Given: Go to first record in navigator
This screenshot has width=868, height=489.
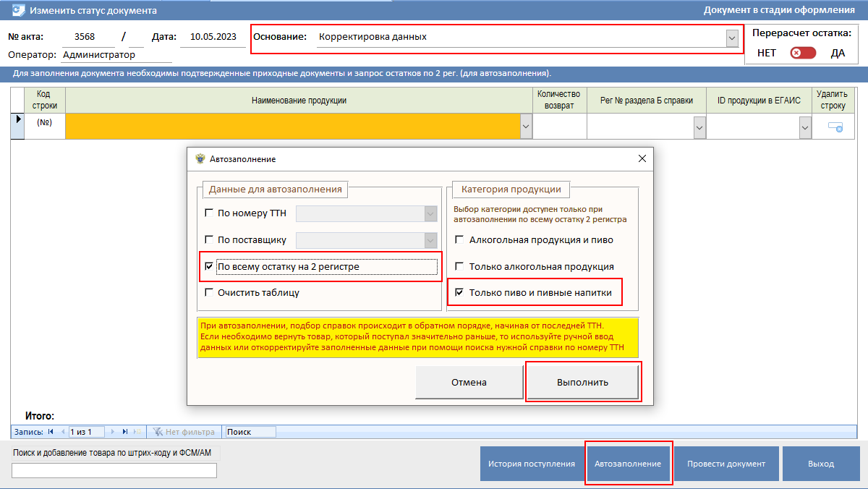Looking at the screenshot, I should click(51, 432).
